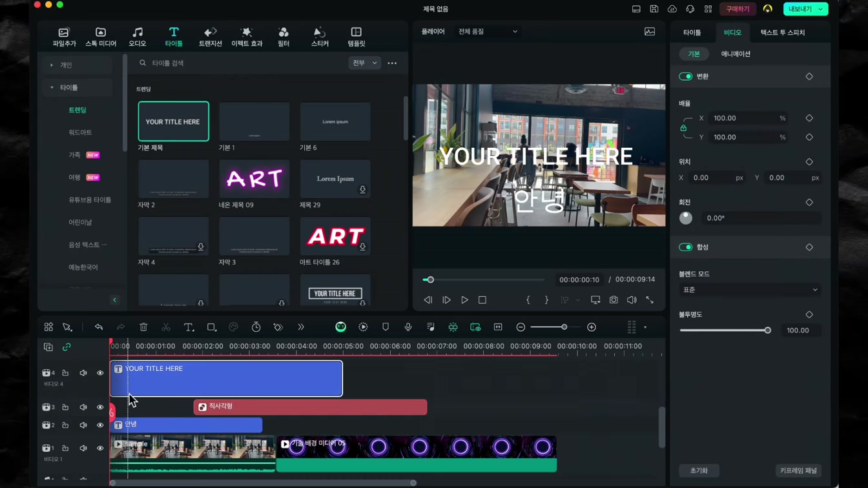
Task: Click the headset support icon in title bar
Action: tap(690, 9)
